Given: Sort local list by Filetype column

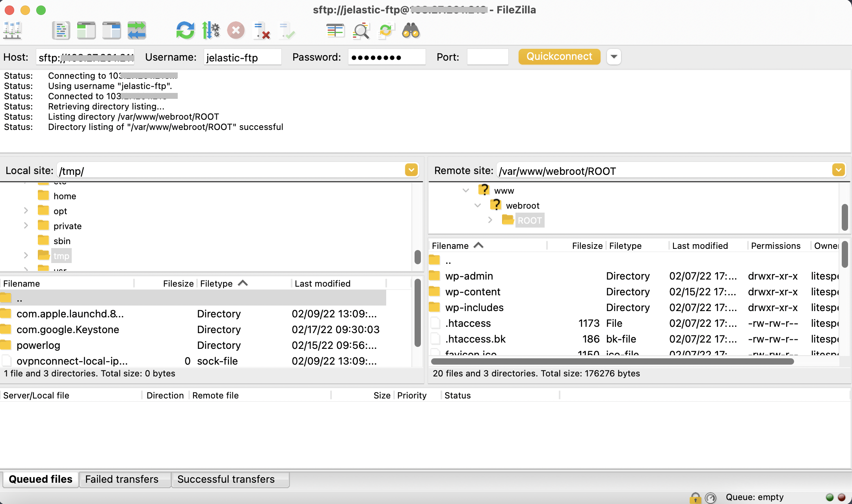Looking at the screenshot, I should [x=244, y=283].
